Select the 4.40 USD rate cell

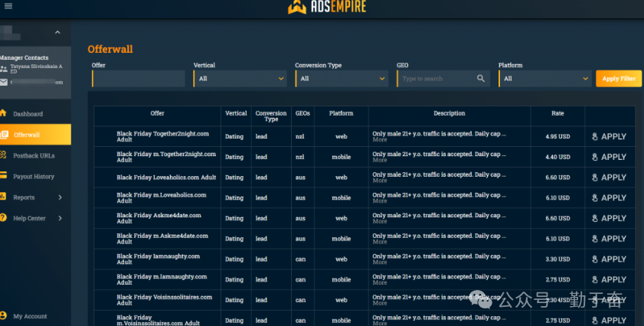(x=557, y=157)
